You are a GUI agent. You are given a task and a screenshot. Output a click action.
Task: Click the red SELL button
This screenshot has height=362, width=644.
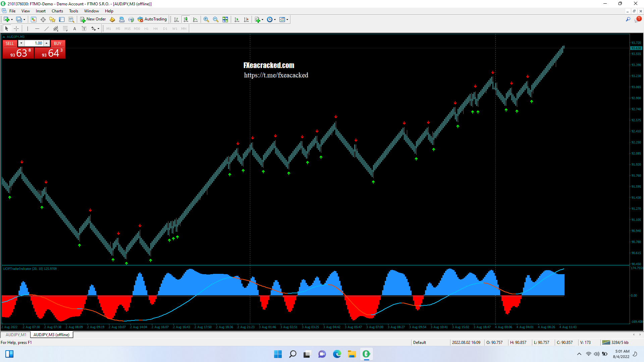pyautogui.click(x=10, y=43)
